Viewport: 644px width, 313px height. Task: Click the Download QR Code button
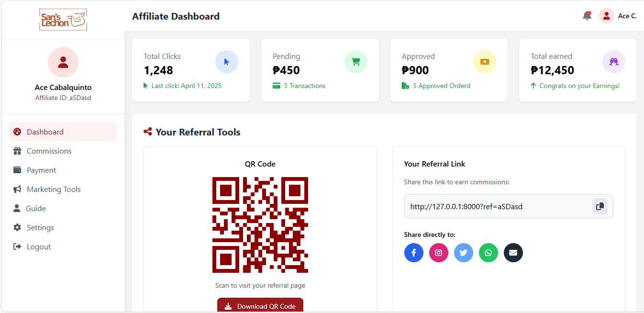(260, 305)
